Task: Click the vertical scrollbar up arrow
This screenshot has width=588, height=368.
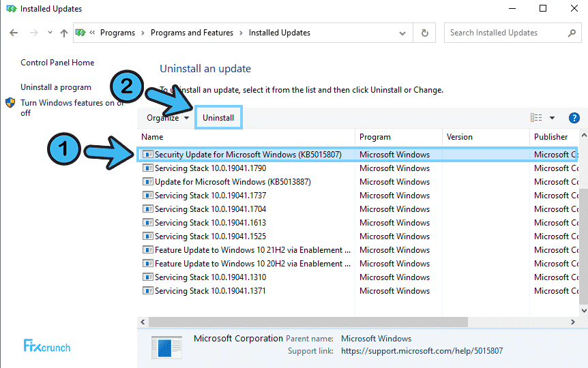Action: pos(584,136)
